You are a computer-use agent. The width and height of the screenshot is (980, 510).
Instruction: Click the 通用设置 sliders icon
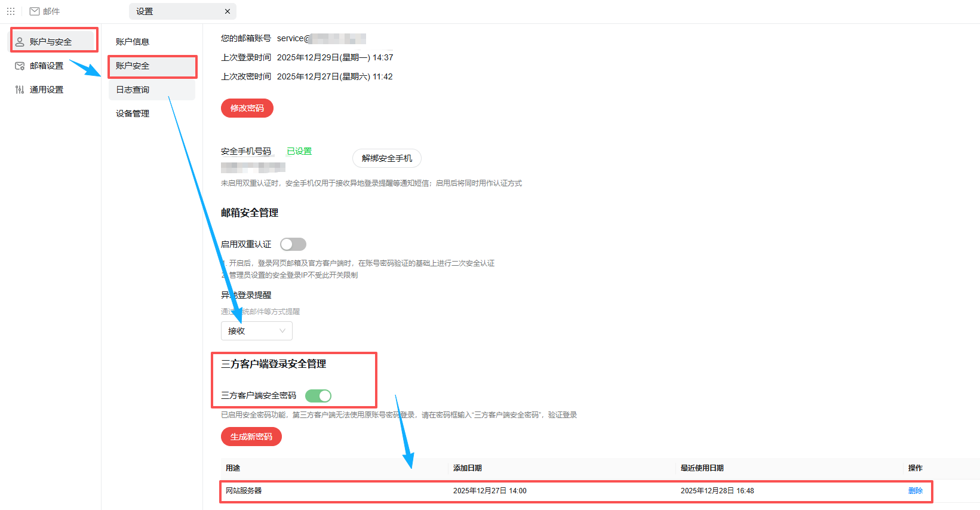(20, 90)
